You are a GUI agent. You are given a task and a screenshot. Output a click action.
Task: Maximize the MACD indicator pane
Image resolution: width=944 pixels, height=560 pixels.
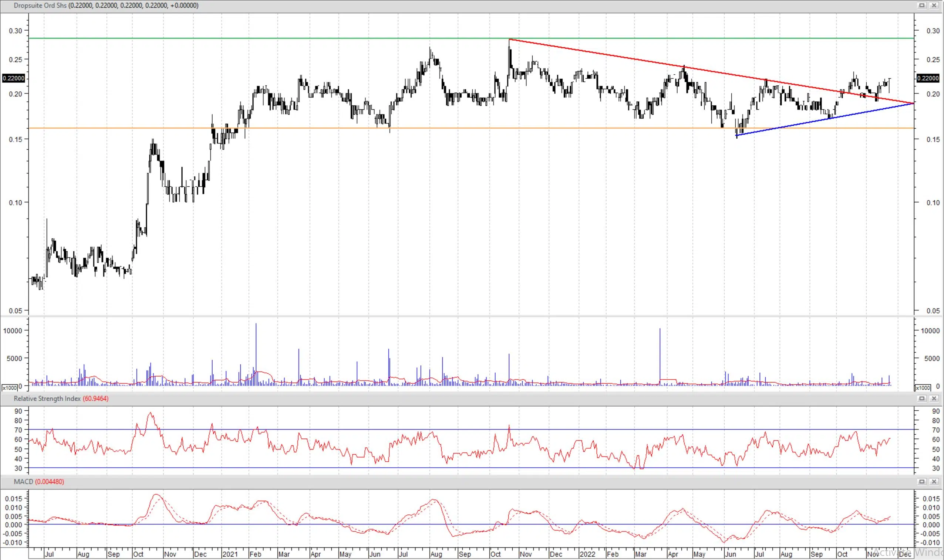click(x=922, y=482)
